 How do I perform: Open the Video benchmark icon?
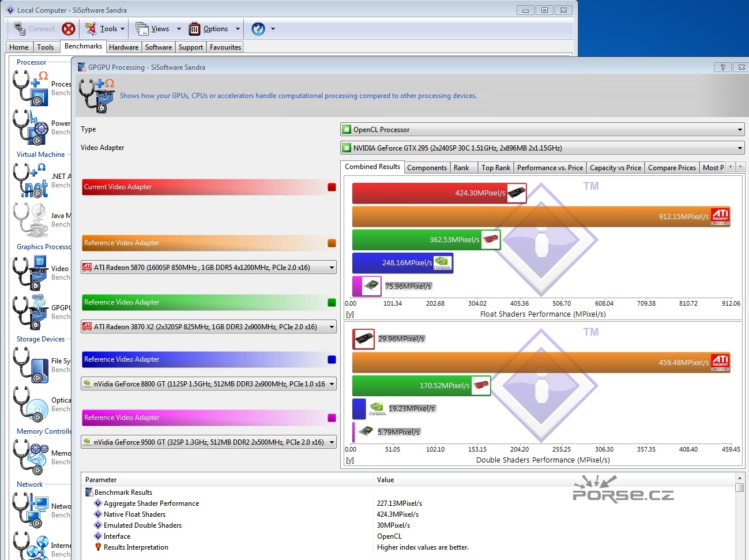(31, 273)
